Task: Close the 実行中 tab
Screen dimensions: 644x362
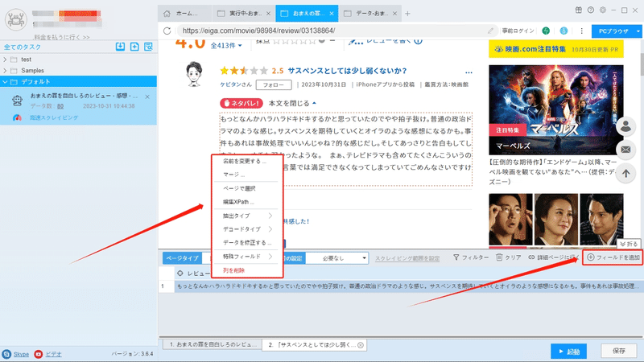Action: pos(268,14)
